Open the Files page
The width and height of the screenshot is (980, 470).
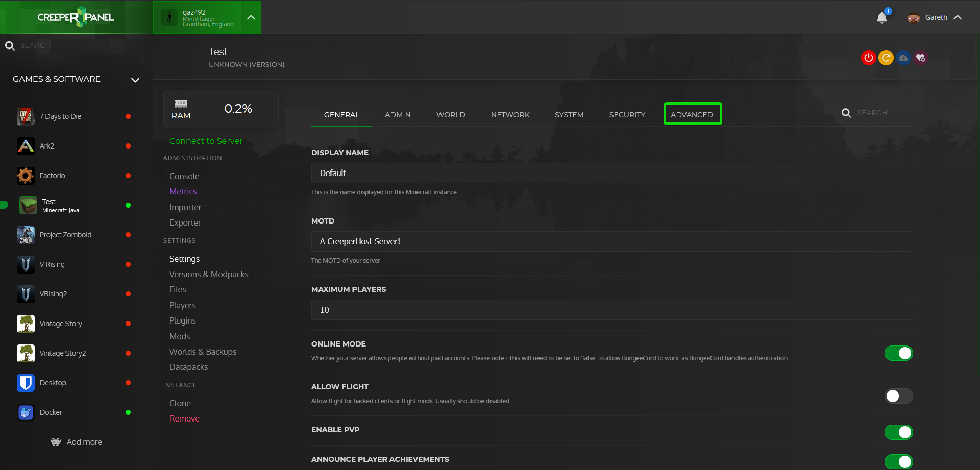[178, 289]
